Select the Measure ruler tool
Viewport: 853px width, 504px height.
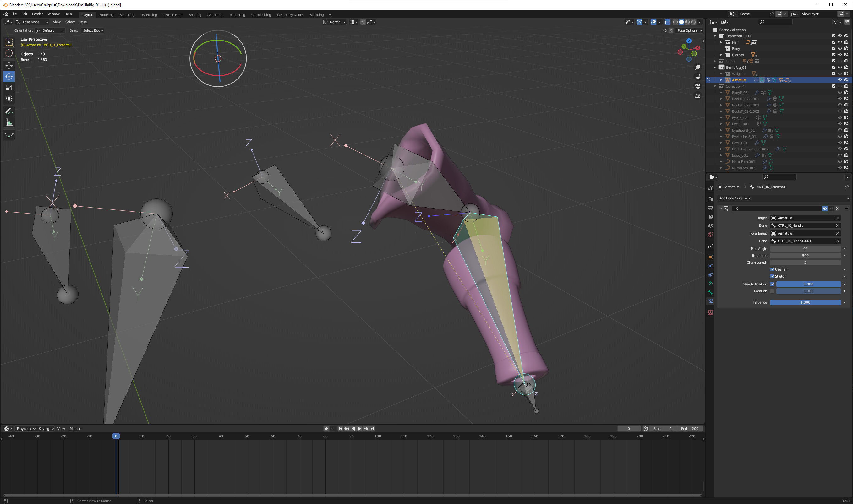9,122
